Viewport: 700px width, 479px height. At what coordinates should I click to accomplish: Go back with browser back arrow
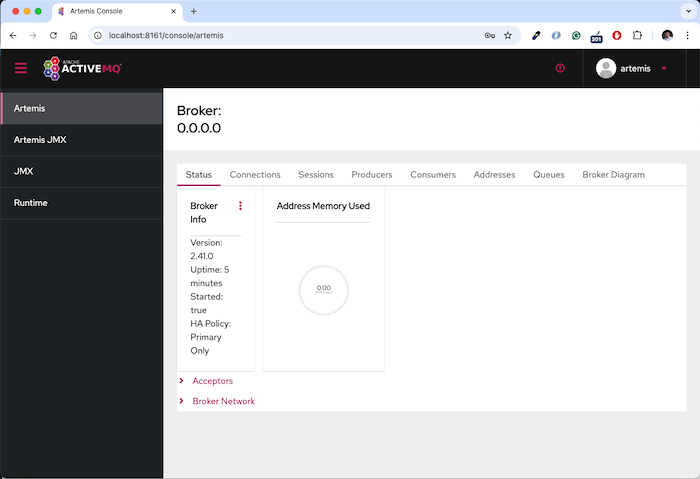click(13, 35)
